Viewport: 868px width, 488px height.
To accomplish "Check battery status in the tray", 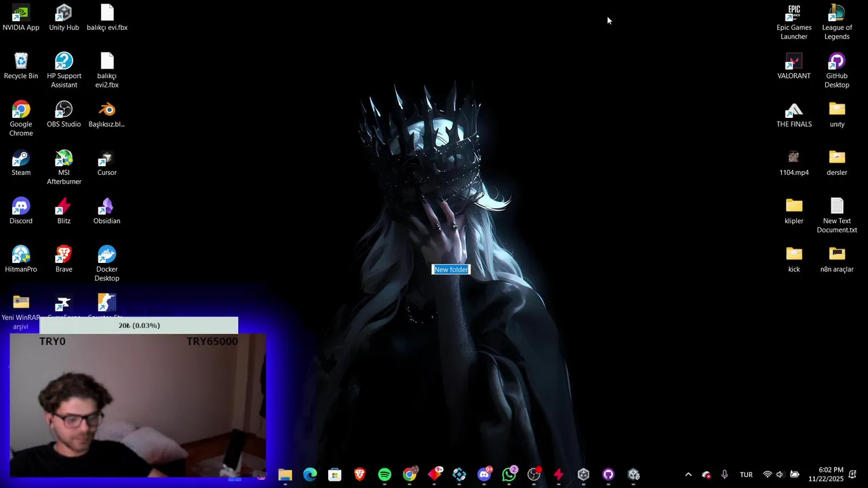I will 794,474.
